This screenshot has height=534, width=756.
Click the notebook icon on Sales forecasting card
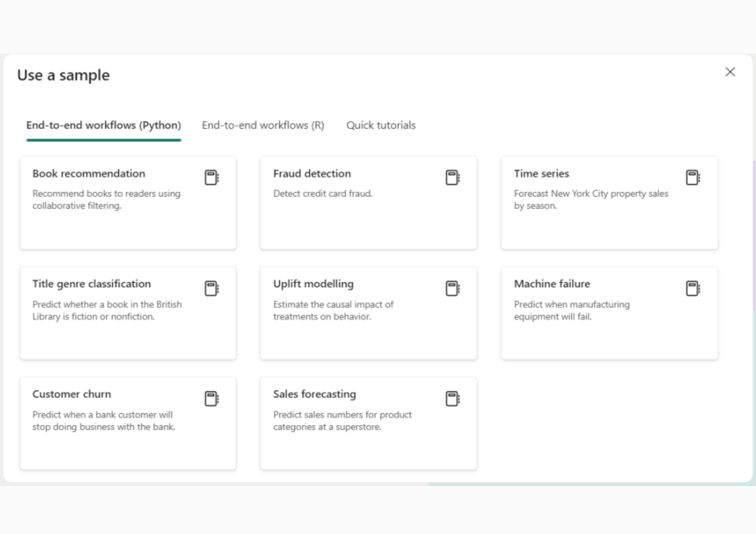pos(452,399)
